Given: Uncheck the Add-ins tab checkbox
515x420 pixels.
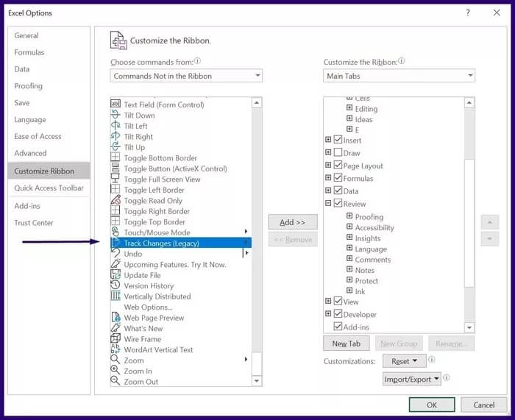Looking at the screenshot, I should (x=338, y=327).
